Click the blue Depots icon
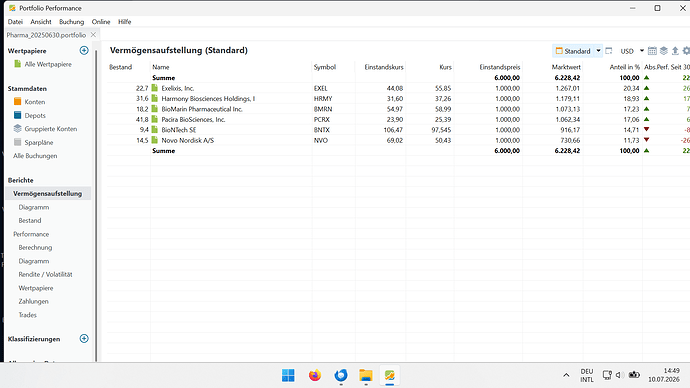The image size is (690, 388). point(18,115)
